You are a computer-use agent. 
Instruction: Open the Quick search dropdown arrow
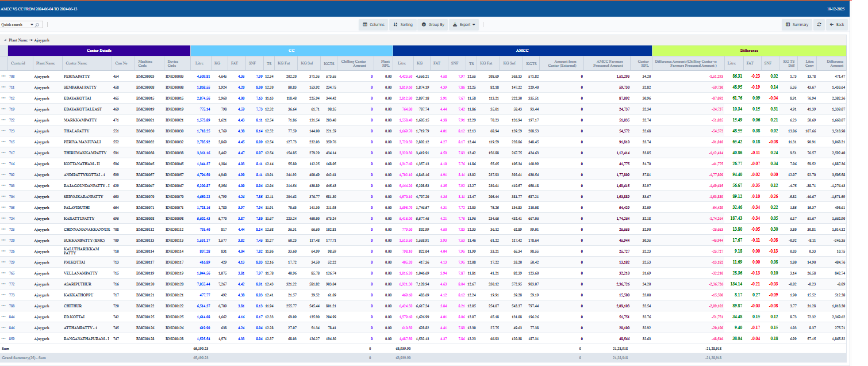point(31,25)
